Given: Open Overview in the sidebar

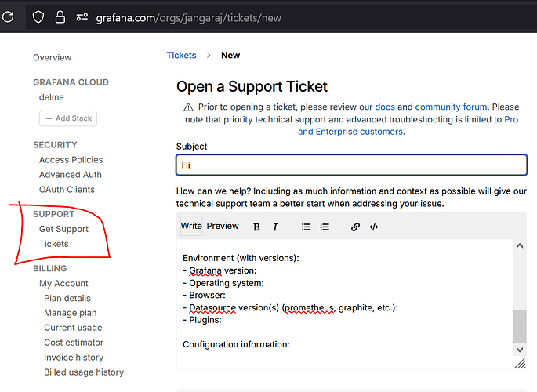Looking at the screenshot, I should click(52, 57).
